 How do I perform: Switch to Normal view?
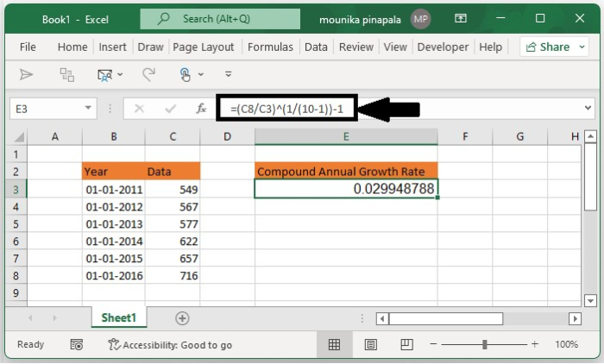[334, 344]
